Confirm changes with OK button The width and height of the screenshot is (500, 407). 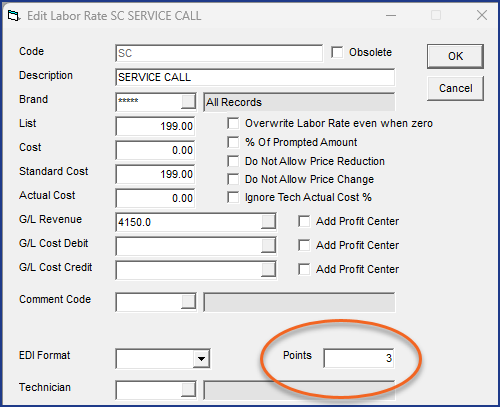(455, 56)
